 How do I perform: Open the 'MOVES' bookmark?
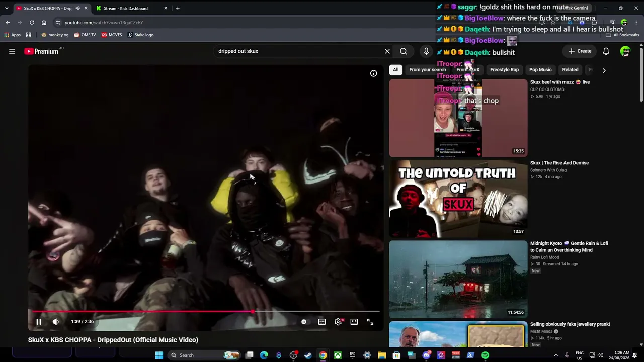[111, 35]
